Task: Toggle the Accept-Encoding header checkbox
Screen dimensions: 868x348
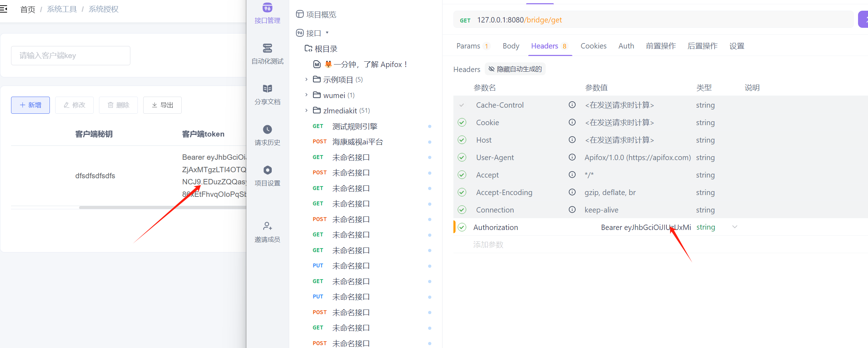Action: pos(462,193)
